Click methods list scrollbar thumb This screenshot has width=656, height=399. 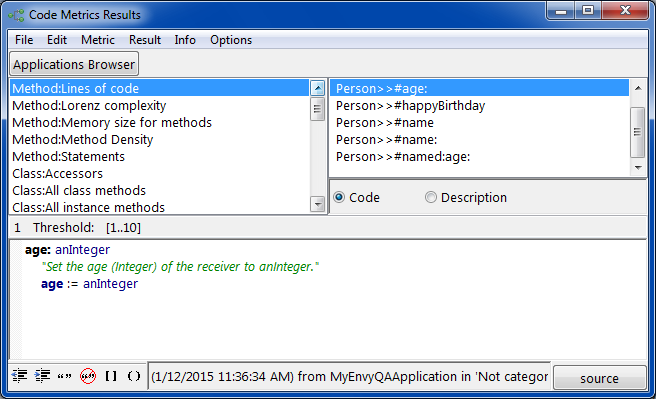tap(637, 132)
